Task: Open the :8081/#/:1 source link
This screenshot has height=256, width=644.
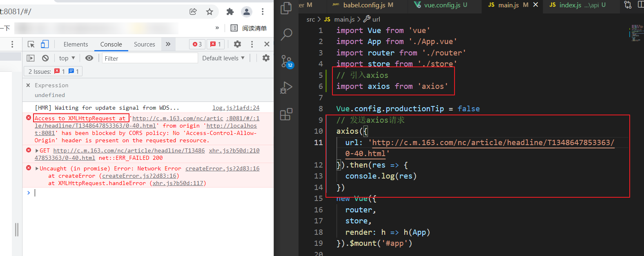Action: click(x=243, y=118)
